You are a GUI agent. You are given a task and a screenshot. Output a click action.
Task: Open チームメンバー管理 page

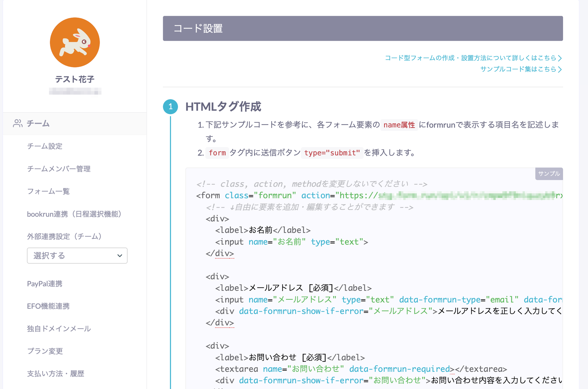(59, 169)
